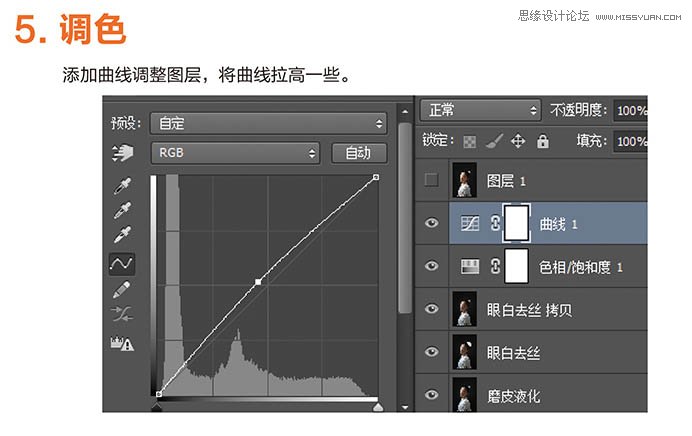Click the Hue/Saturation adjustment icon on 色相/饱和度 1
Image resolution: width=692 pixels, height=436 pixels.
470,266
